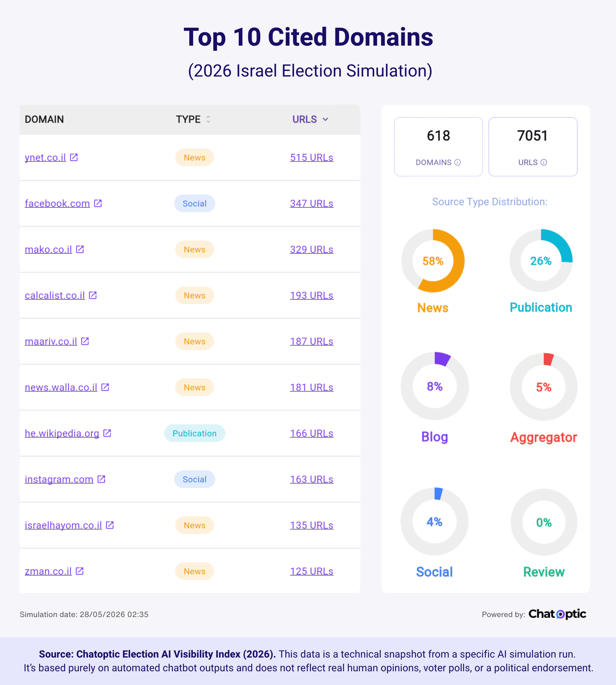Click the Social tag in facebook.com row
This screenshot has height=685, width=616.
194,204
